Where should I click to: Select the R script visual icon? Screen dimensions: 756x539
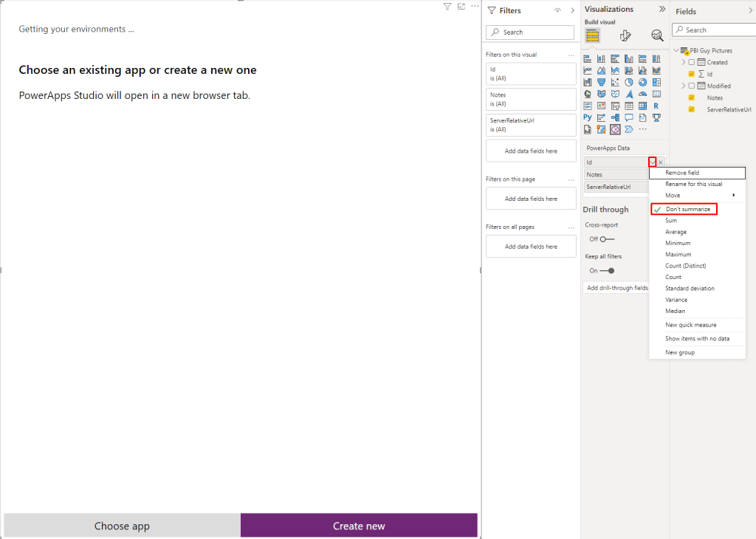point(656,106)
